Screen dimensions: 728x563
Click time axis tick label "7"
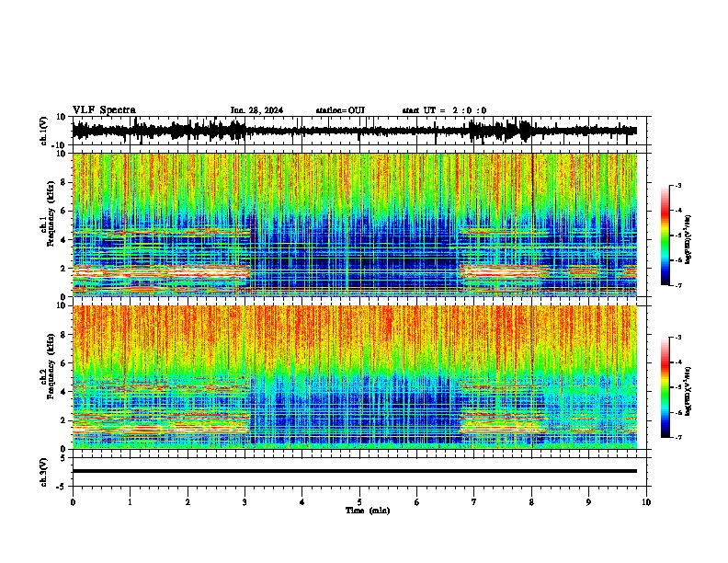pyautogui.click(x=474, y=501)
